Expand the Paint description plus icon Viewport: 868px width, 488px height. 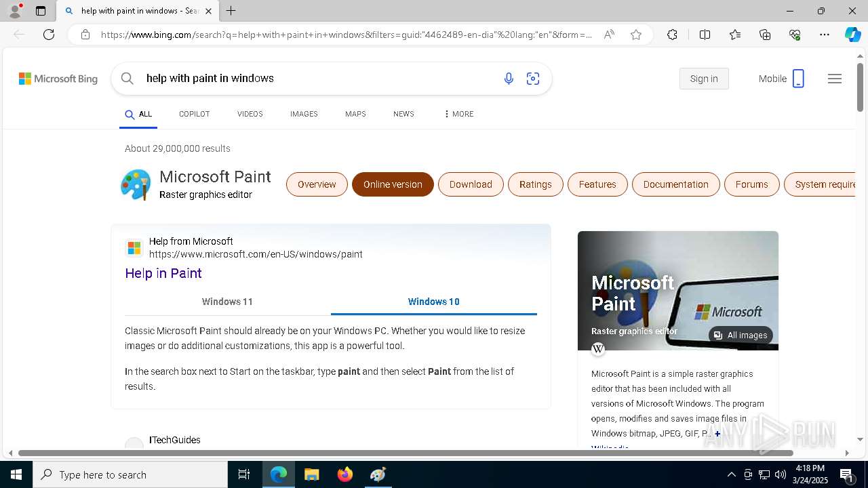(717, 434)
